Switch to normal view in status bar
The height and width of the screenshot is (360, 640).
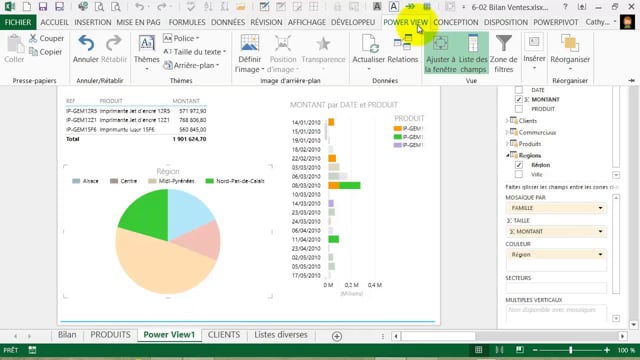point(478,350)
